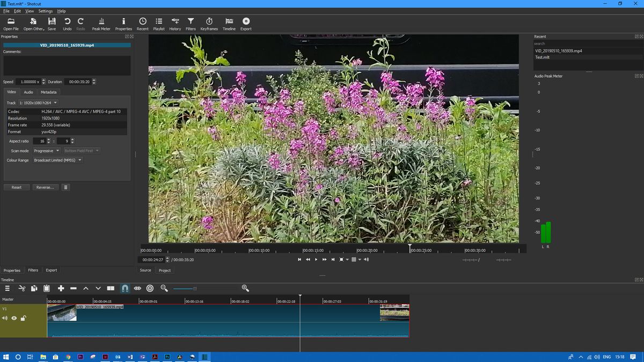Zoom timeline out with the magnifier icon
Screen dimensions: 644x362
tap(164, 288)
